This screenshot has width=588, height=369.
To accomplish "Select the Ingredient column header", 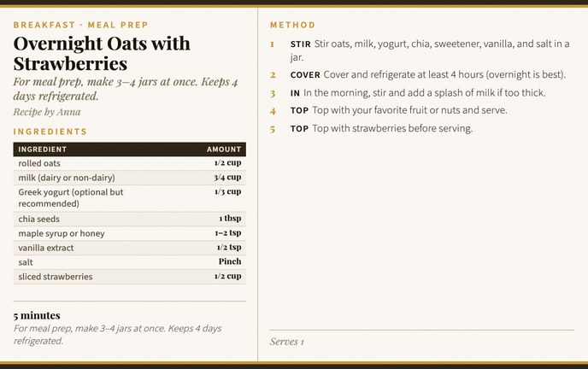I will coord(43,149).
